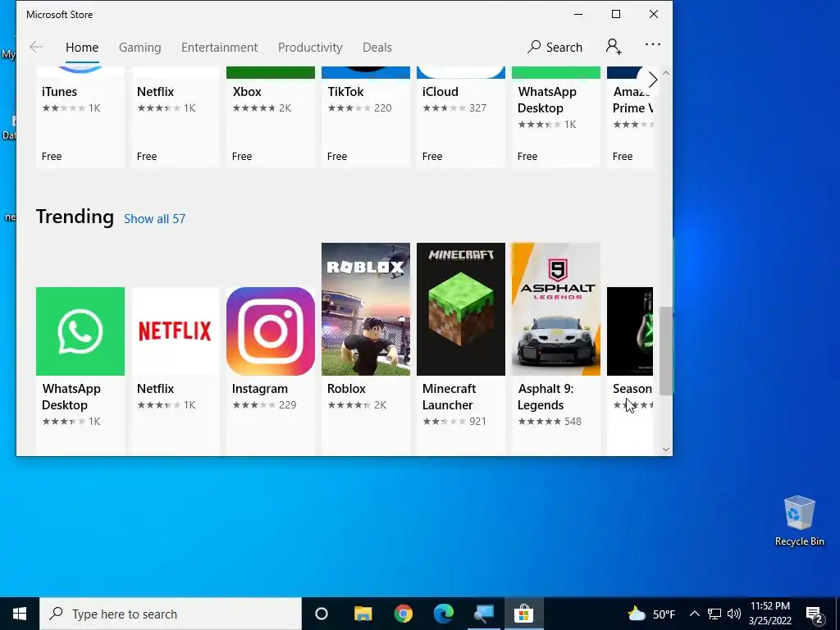Click the scroll up arrow in Store
The height and width of the screenshot is (630, 840).
click(666, 73)
